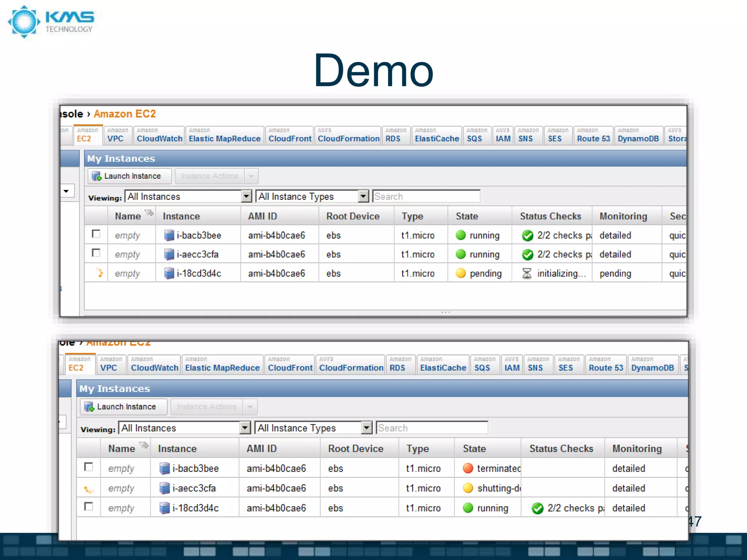Click instance icon for i-bacb3bee in bottom console
Image resolution: width=747 pixels, height=560 pixels.
click(165, 468)
